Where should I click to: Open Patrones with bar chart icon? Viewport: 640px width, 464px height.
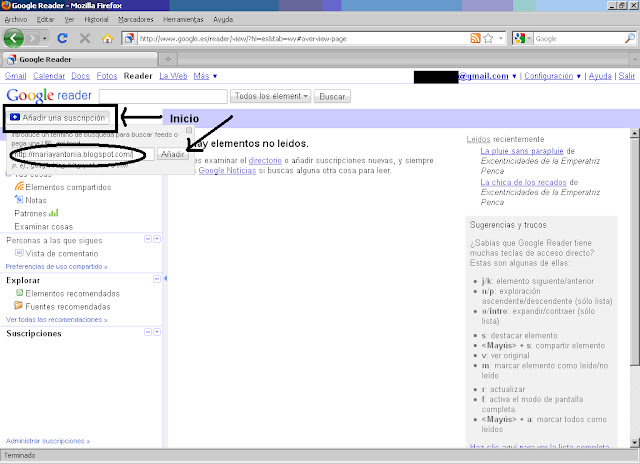(36, 213)
